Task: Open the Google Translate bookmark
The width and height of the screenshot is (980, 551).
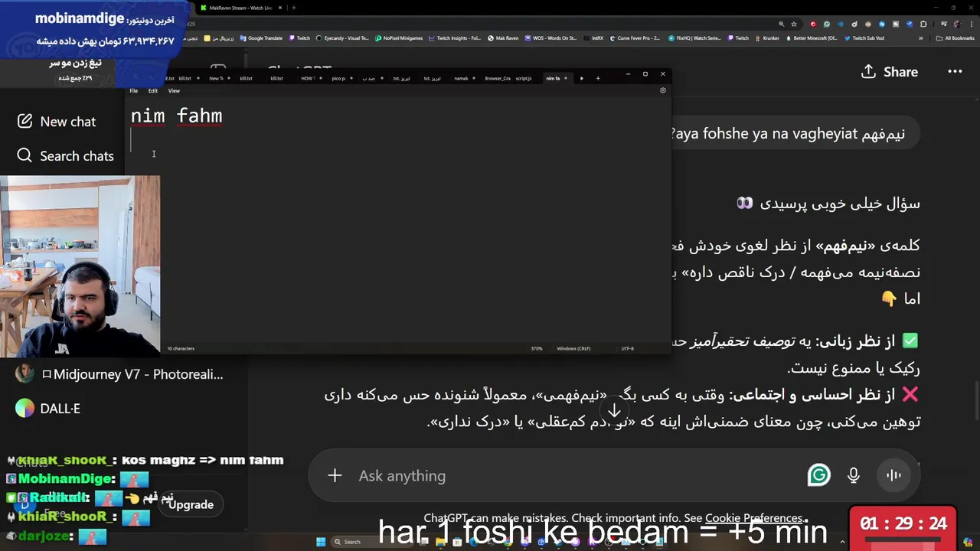Action: (x=261, y=38)
